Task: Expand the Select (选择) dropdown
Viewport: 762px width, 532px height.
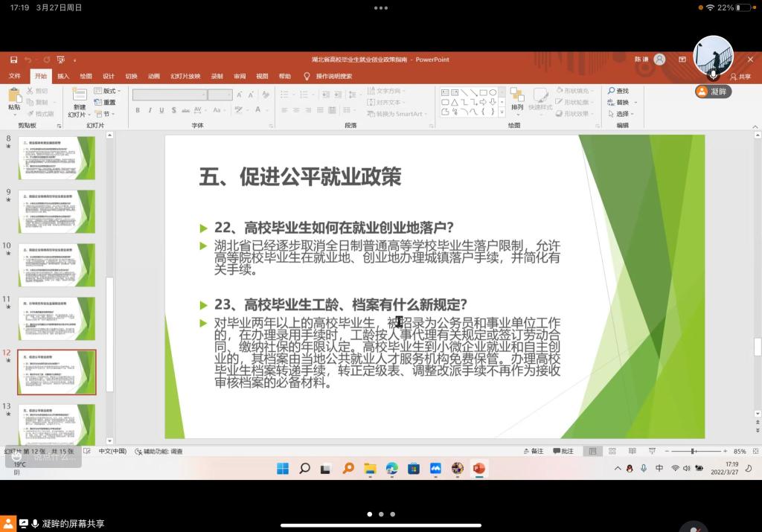Action: [x=623, y=114]
